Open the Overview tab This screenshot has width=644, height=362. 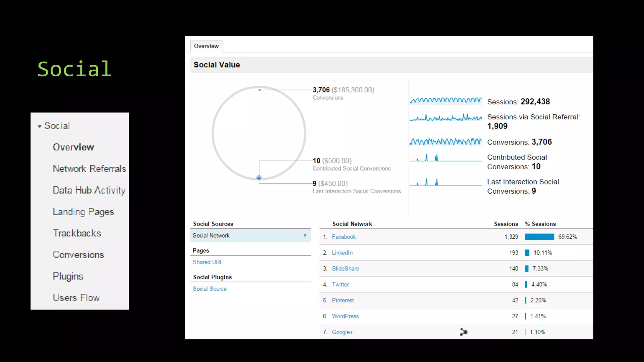click(x=206, y=46)
